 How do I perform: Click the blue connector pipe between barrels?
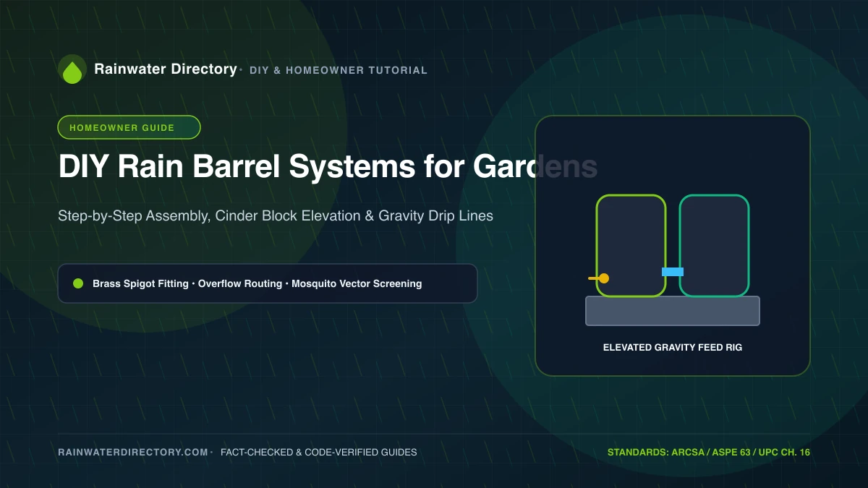(673, 272)
